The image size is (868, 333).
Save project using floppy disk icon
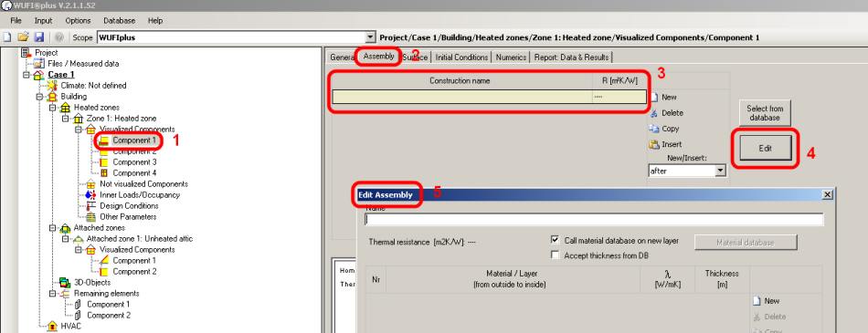point(38,37)
